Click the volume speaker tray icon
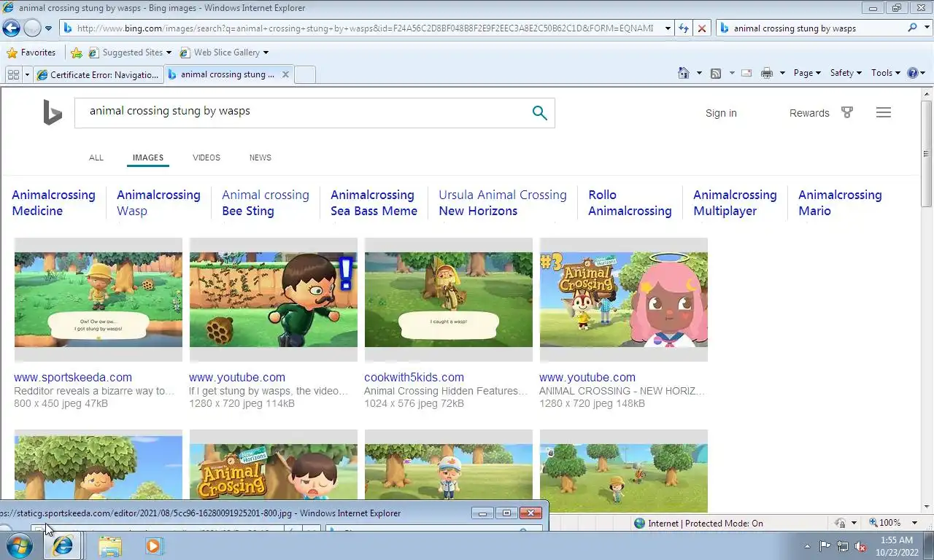Screen dimensions: 934x560 [861, 545]
